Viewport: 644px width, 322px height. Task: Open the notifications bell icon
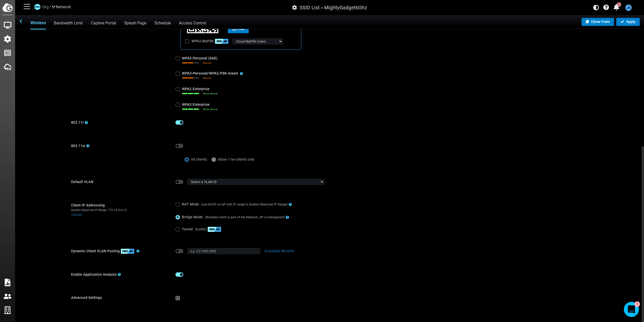click(616, 7)
